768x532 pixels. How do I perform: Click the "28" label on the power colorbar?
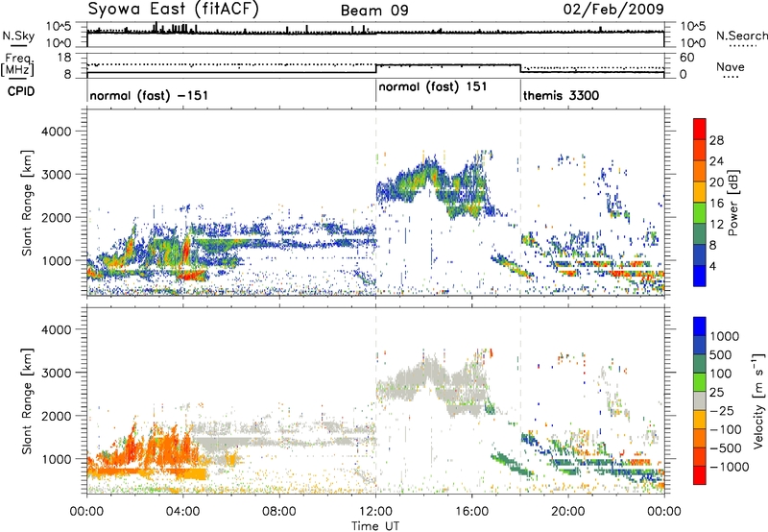coord(716,140)
